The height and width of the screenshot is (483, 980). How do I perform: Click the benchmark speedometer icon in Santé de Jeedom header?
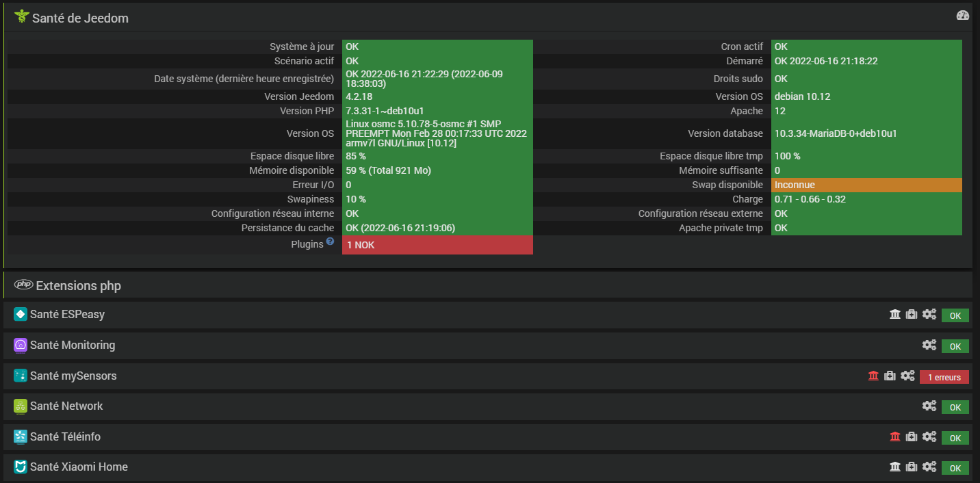coord(962,16)
